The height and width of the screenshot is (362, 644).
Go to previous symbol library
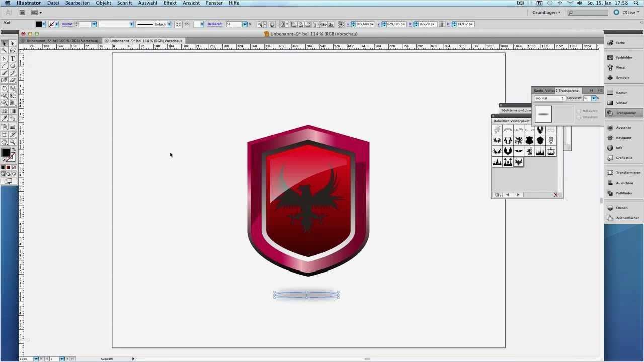pyautogui.click(x=507, y=195)
